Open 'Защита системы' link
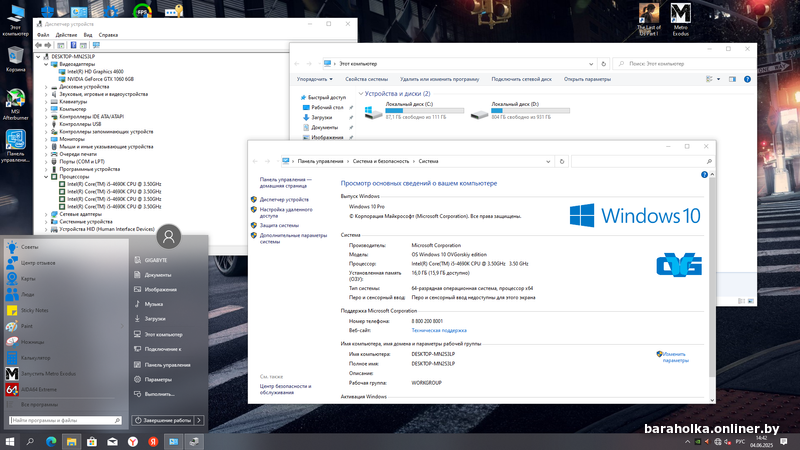The width and height of the screenshot is (800, 450). 279,225
